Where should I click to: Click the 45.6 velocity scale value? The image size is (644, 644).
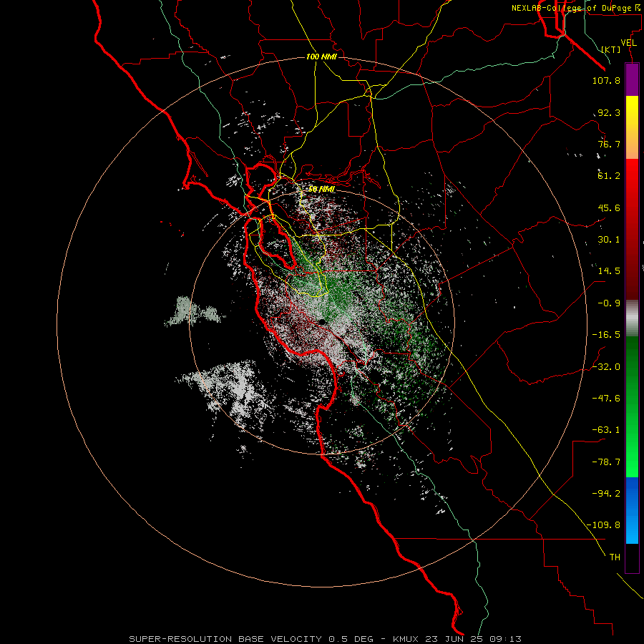click(x=609, y=208)
